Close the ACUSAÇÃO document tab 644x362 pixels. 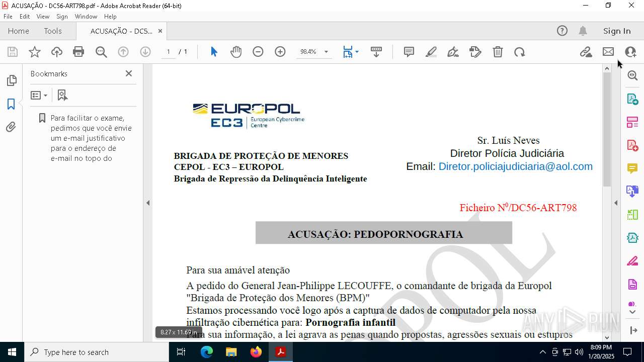coord(160,31)
